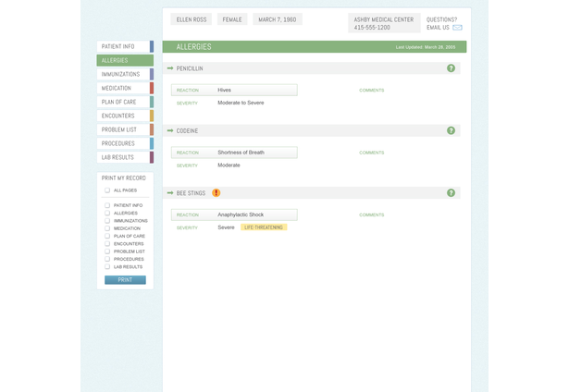Click the green arrow next to Codeine
This screenshot has width=569, height=392.
tap(170, 130)
